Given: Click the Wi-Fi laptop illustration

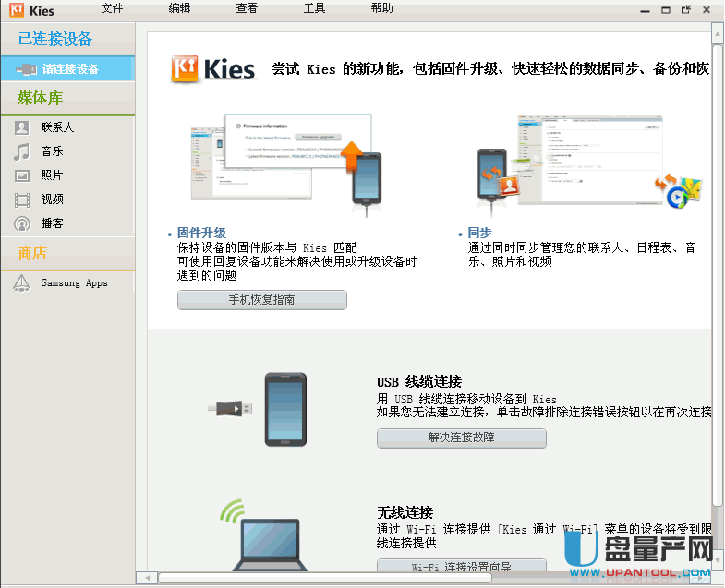Looking at the screenshot, I should coord(263,534).
